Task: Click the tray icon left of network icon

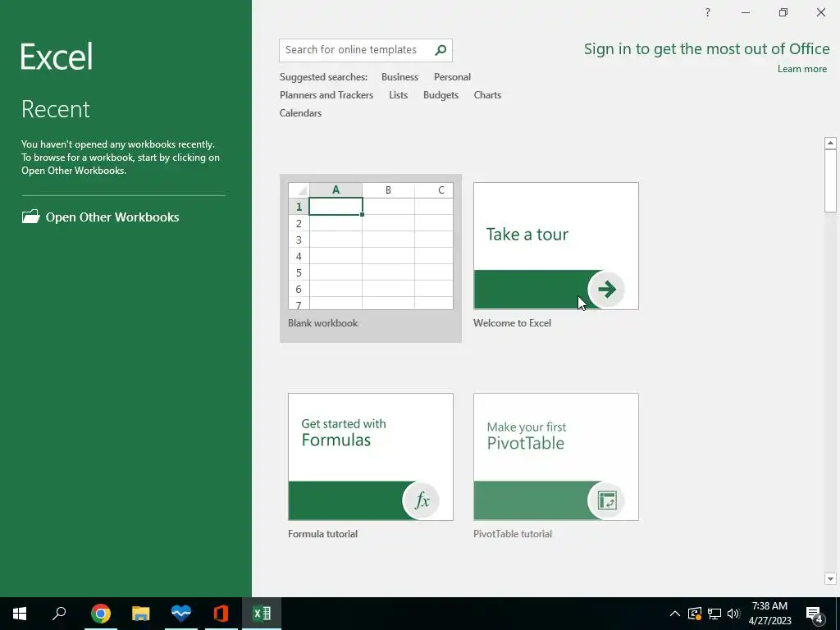Action: click(x=695, y=614)
